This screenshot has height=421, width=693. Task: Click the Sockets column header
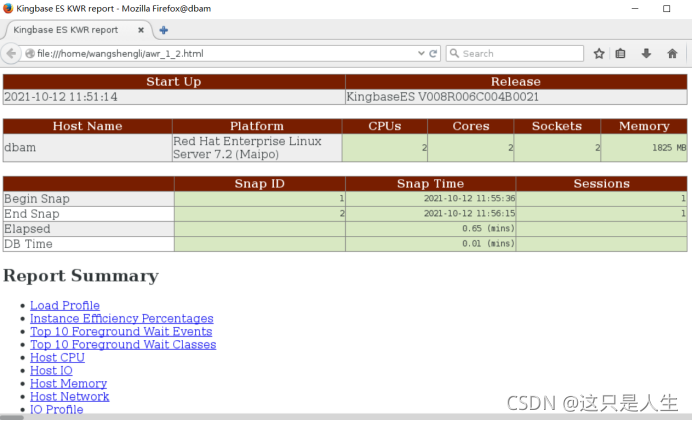557,126
